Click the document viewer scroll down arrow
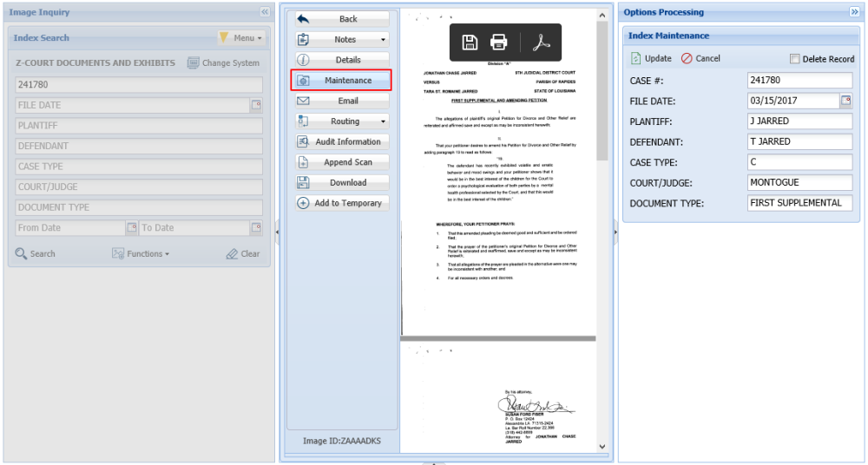Viewport: 868px width, 465px height. pyautogui.click(x=602, y=446)
